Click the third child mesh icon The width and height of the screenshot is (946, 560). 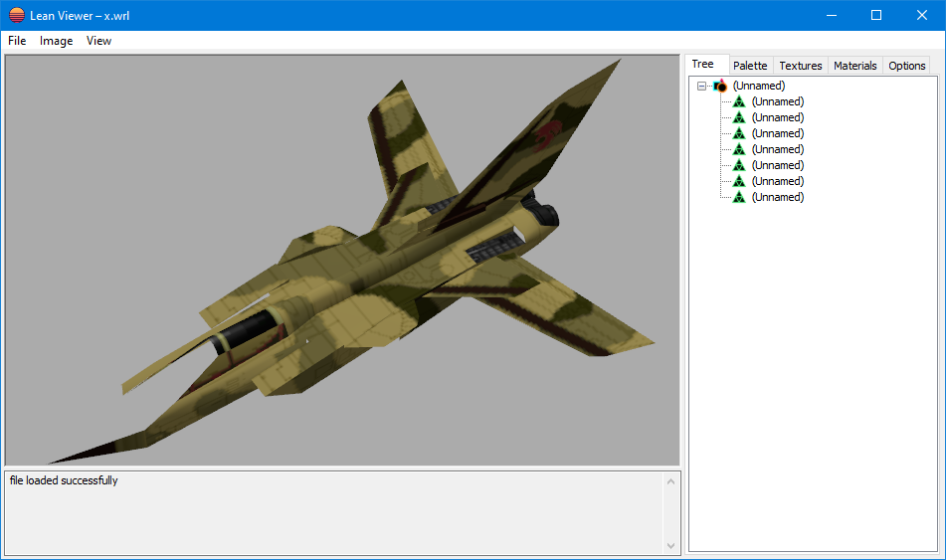tap(739, 133)
